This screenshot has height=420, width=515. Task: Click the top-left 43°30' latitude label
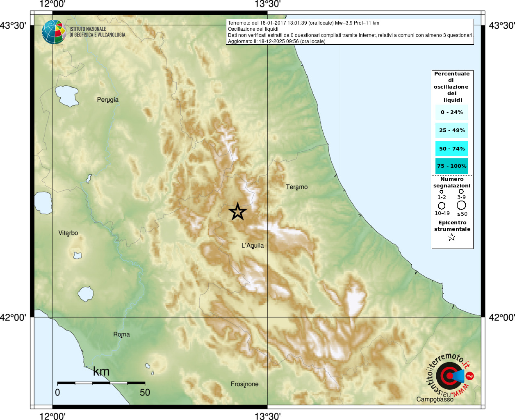point(13,26)
